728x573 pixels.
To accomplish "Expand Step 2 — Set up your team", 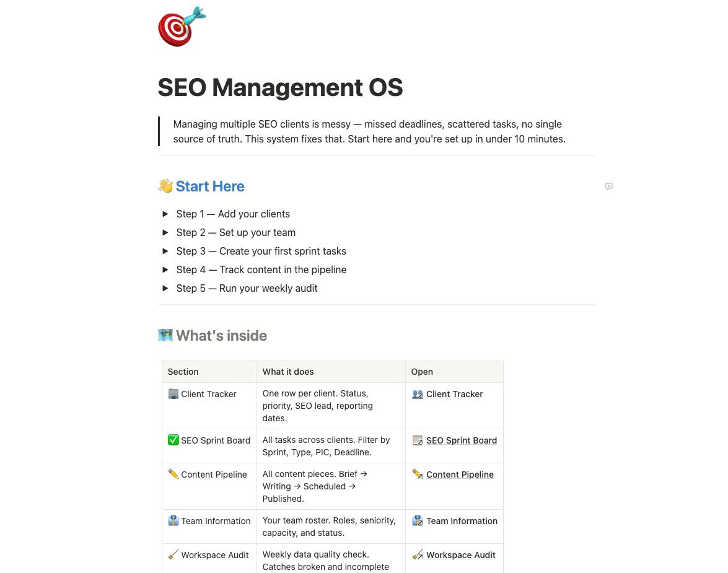I will tap(165, 232).
